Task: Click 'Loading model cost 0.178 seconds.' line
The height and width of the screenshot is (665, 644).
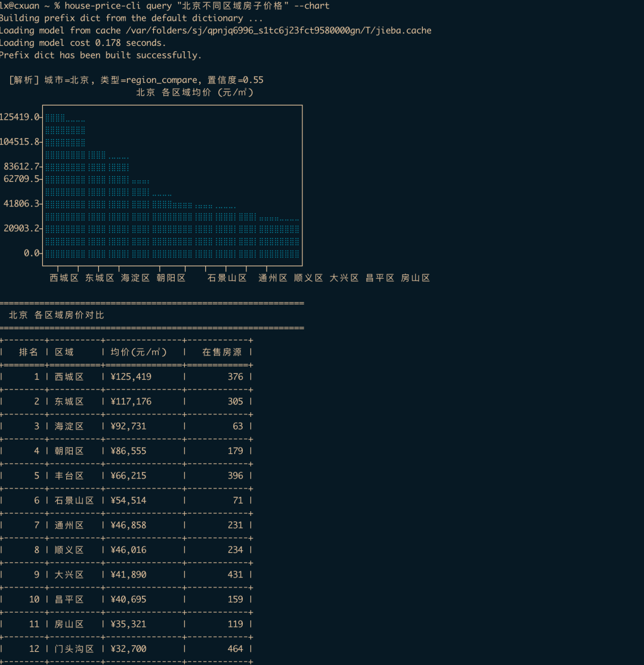Action: (x=83, y=43)
